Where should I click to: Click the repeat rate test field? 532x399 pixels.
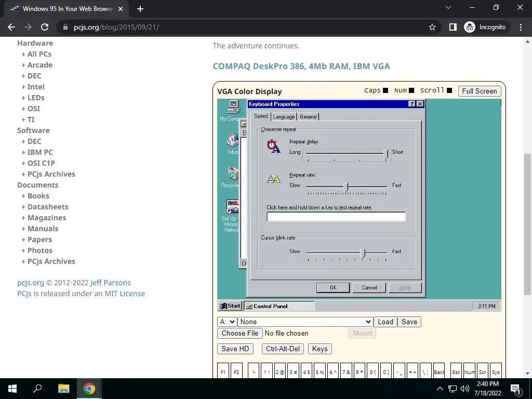[x=336, y=217]
